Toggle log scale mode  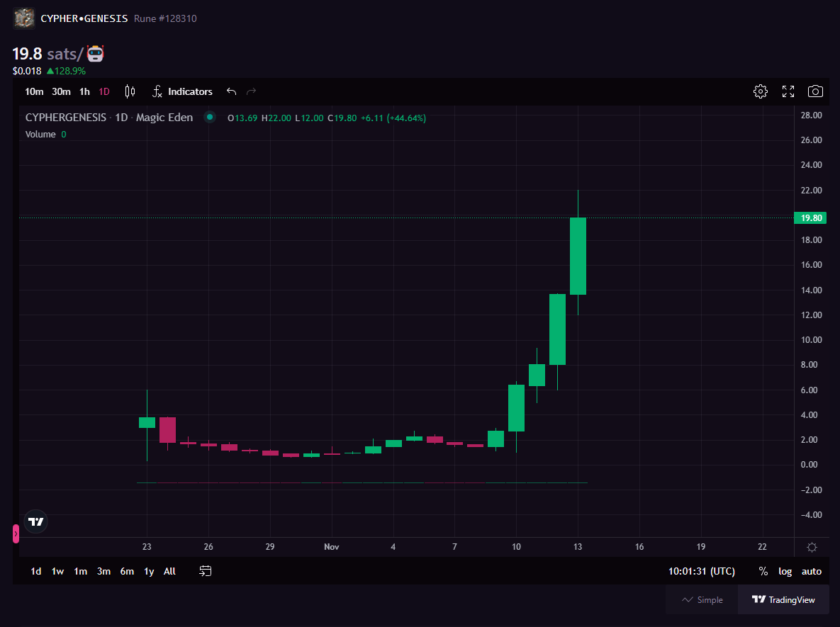(785, 571)
